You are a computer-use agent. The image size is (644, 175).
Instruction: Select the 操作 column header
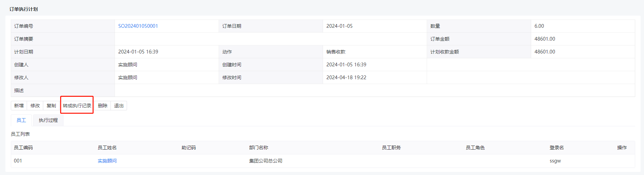click(622, 148)
